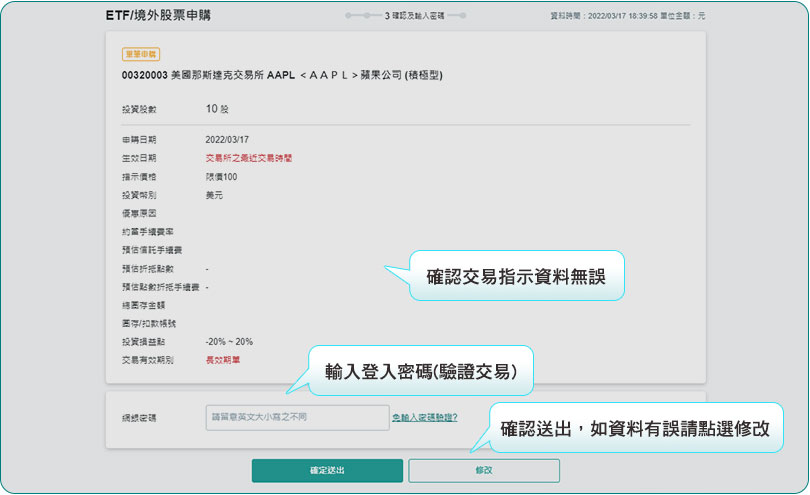Click the 預估信託手續費 label
The width and height of the screenshot is (810, 495).
click(152, 250)
